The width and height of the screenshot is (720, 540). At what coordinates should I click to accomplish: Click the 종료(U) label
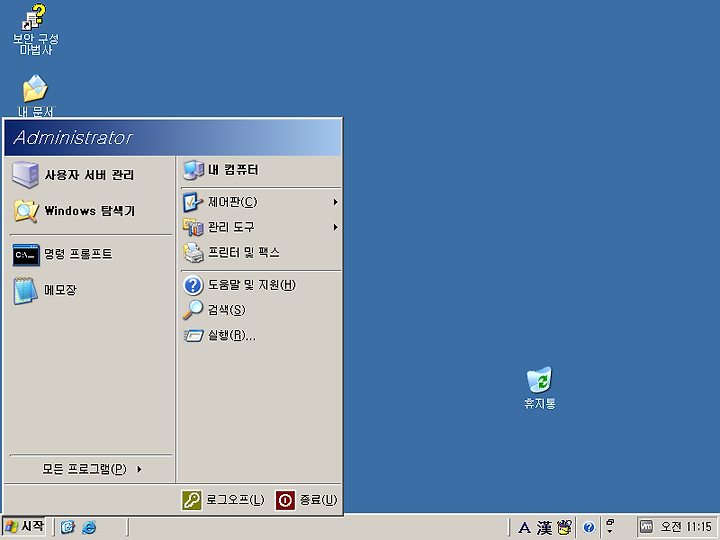(x=318, y=500)
